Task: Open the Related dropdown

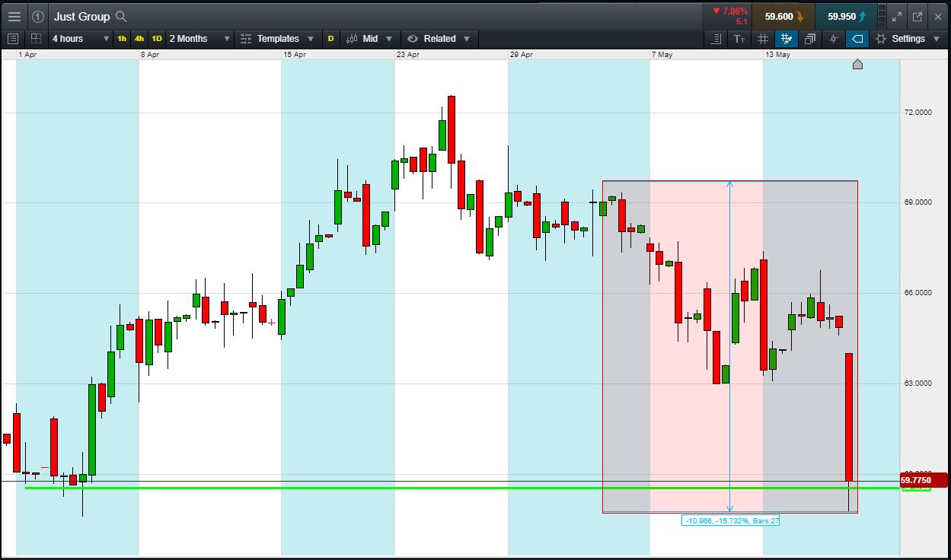Action: (x=439, y=38)
